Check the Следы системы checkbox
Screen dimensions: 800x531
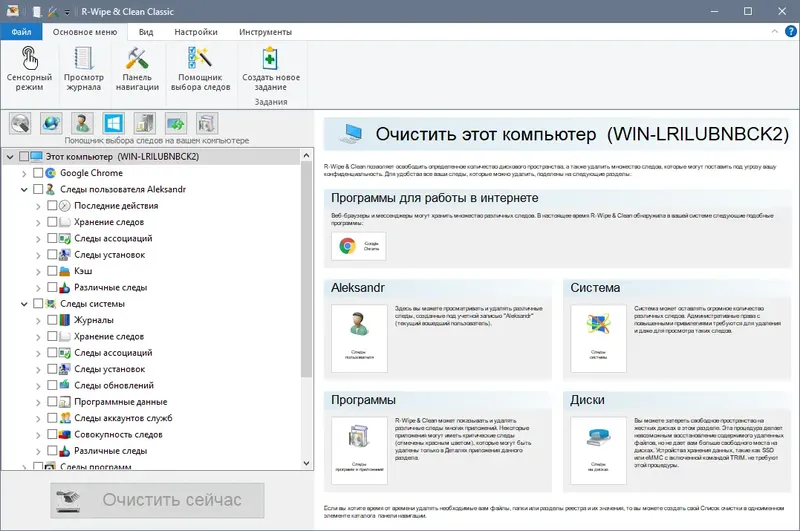tap(38, 304)
